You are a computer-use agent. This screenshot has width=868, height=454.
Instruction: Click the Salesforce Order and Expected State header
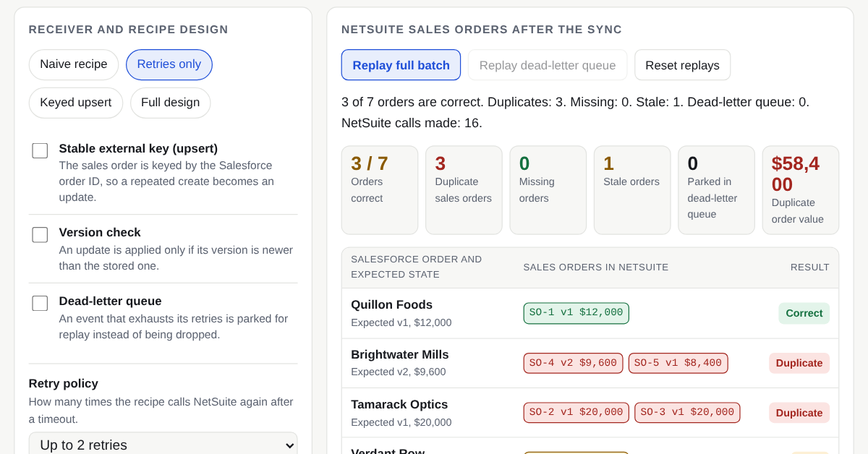[x=417, y=267]
